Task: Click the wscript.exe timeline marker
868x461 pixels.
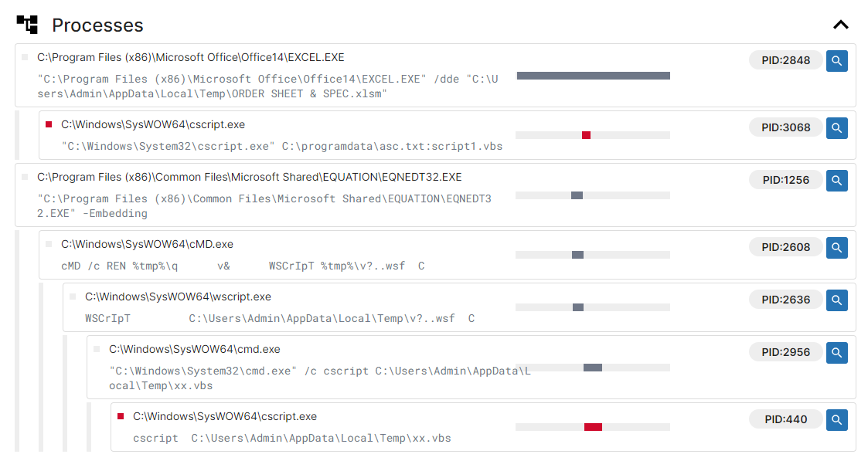Action: point(578,307)
